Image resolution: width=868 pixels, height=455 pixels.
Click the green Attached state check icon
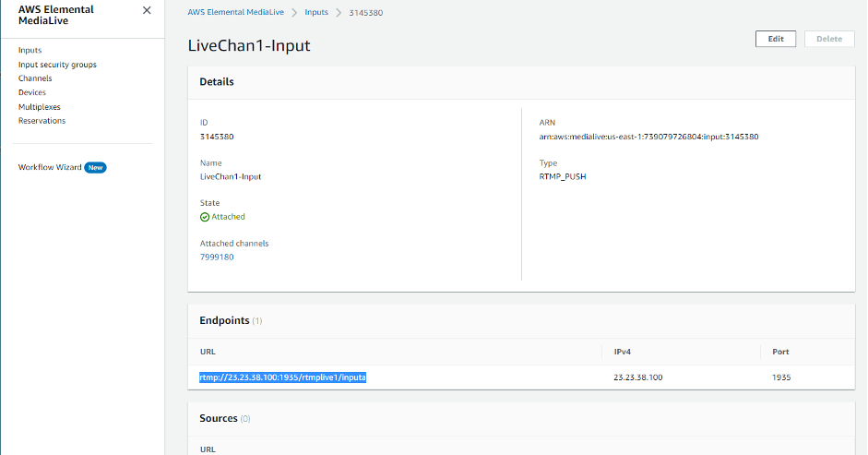(x=205, y=217)
